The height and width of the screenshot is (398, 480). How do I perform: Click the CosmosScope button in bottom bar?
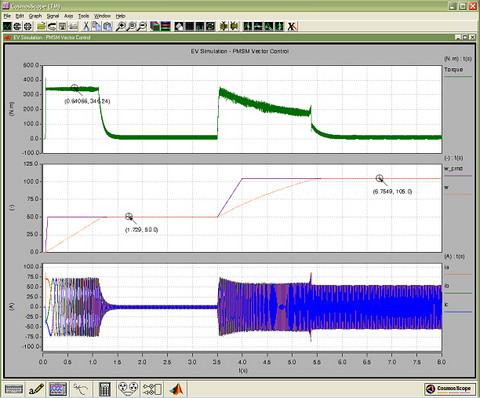(450, 389)
